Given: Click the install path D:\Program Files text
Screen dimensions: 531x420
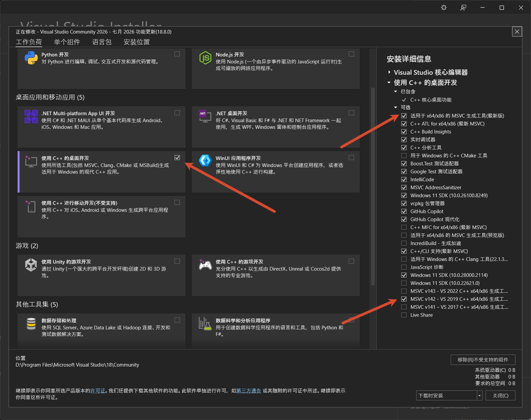Looking at the screenshot, I should tap(77, 365).
